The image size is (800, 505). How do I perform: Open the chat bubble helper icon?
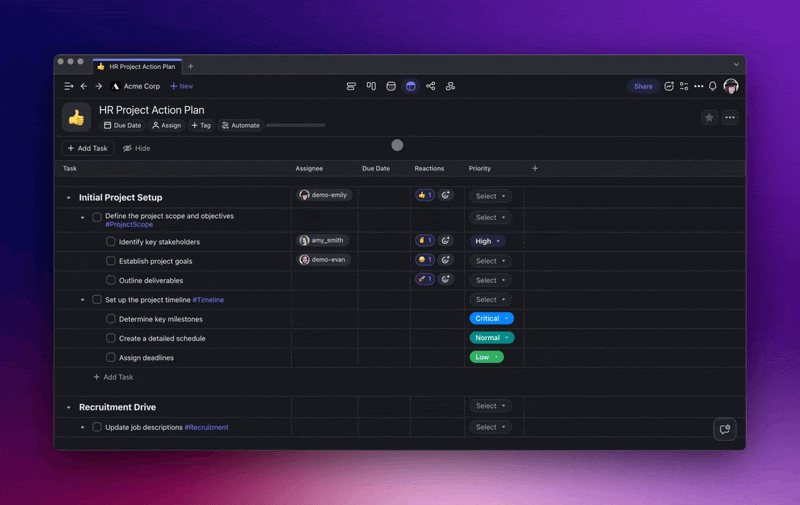[x=725, y=429]
